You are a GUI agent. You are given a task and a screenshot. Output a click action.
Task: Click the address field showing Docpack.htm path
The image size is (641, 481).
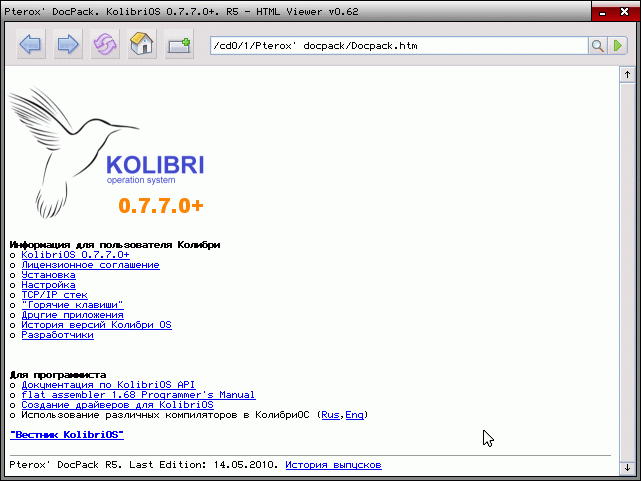(399, 46)
